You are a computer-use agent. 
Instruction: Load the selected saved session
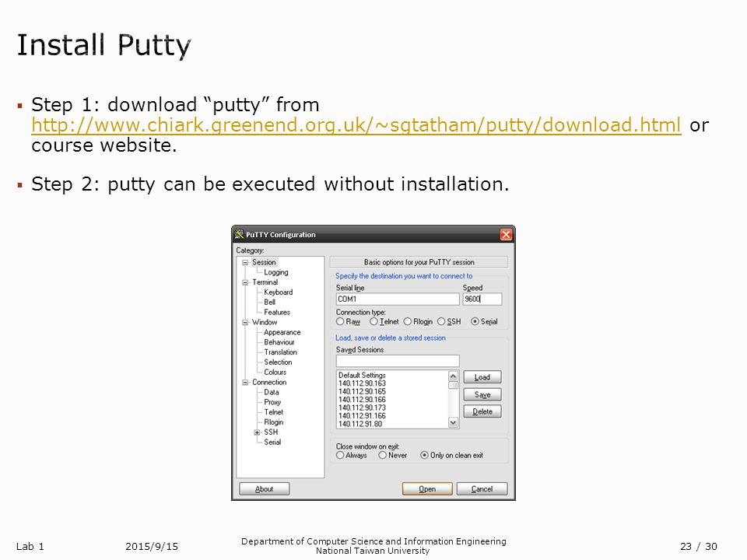tap(482, 377)
